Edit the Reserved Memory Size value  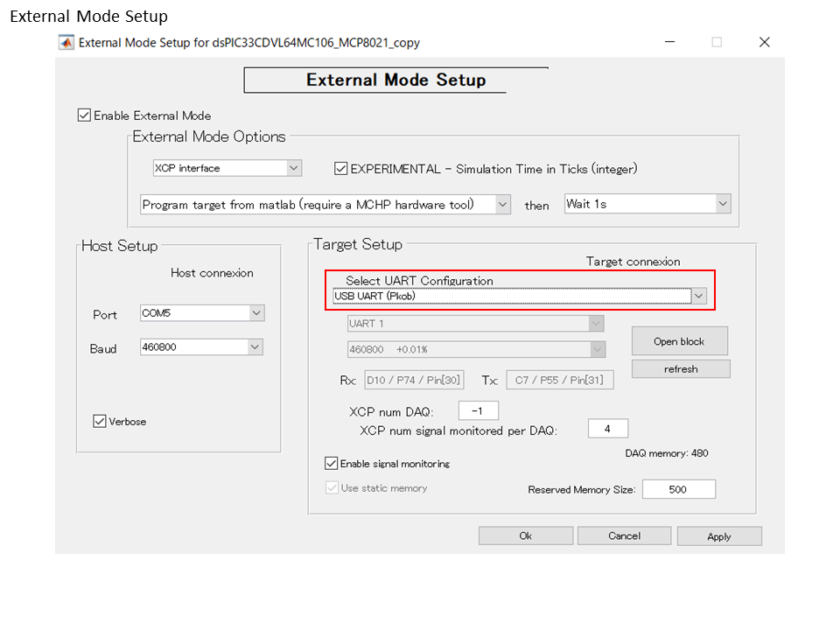pos(679,488)
